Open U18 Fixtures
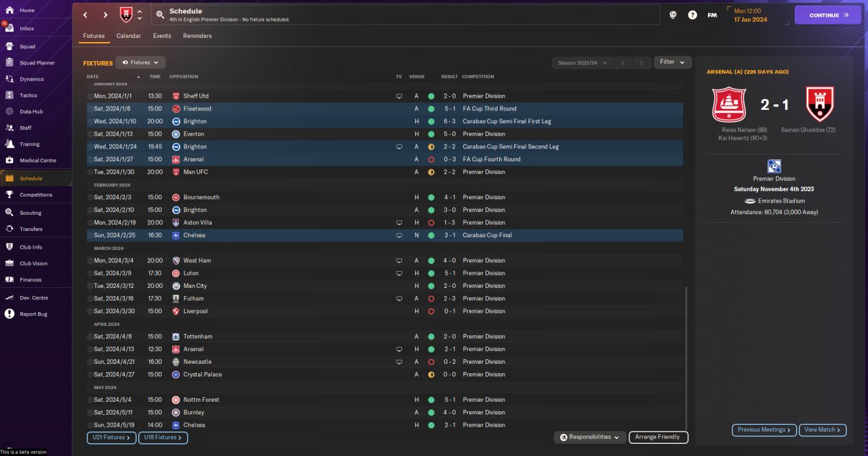Viewport: 868px width, 456px height. (x=163, y=438)
